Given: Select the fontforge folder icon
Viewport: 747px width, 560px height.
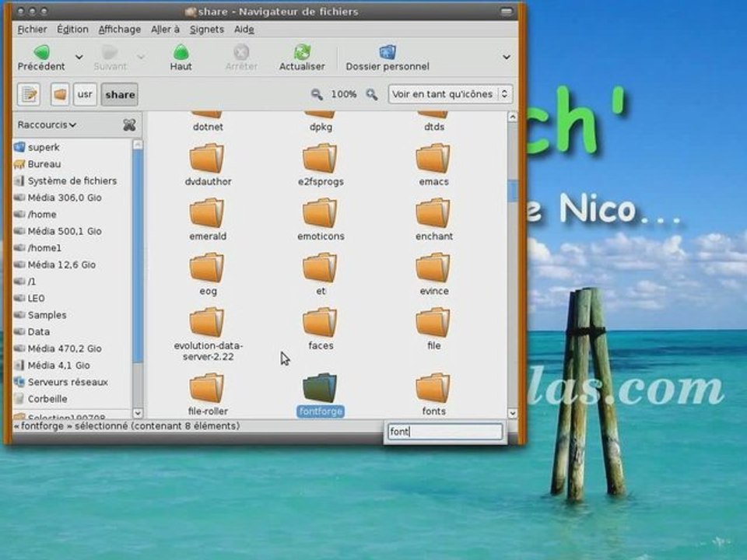Looking at the screenshot, I should [x=320, y=387].
